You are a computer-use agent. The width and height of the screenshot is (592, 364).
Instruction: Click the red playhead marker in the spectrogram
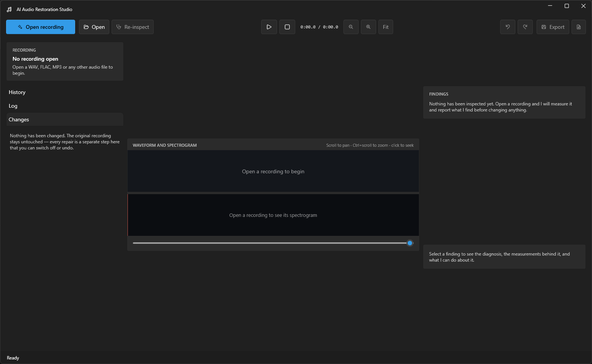[x=128, y=215]
